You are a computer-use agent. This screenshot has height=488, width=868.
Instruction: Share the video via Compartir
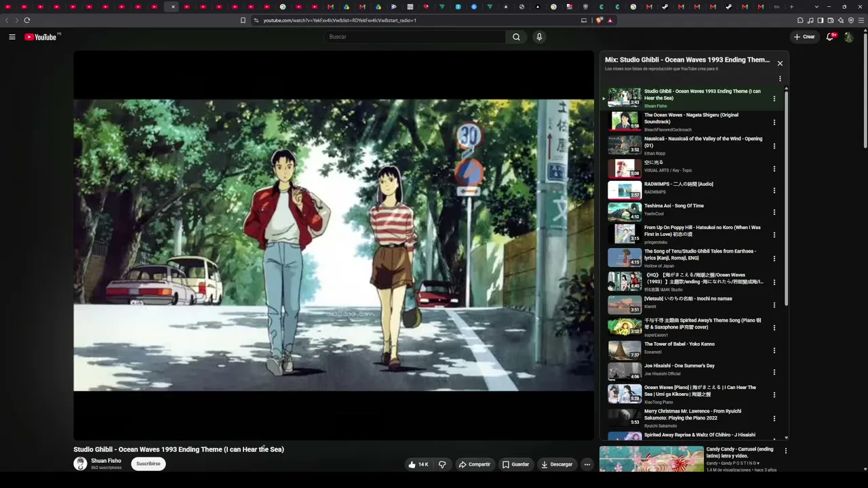pos(474,464)
